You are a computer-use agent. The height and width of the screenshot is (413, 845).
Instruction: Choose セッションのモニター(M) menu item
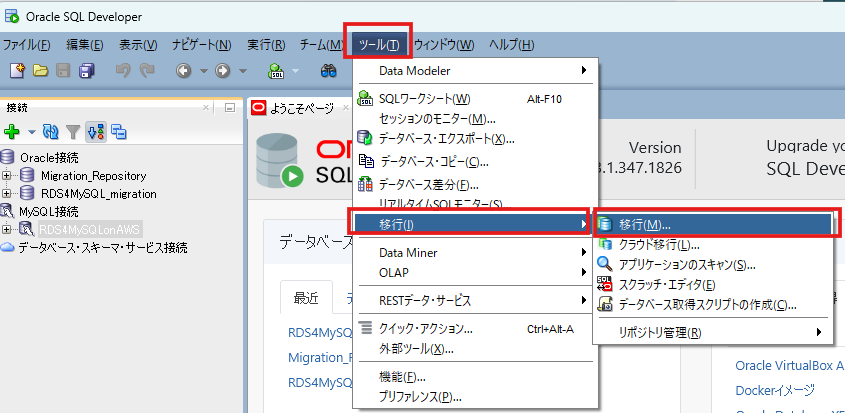[476, 119]
